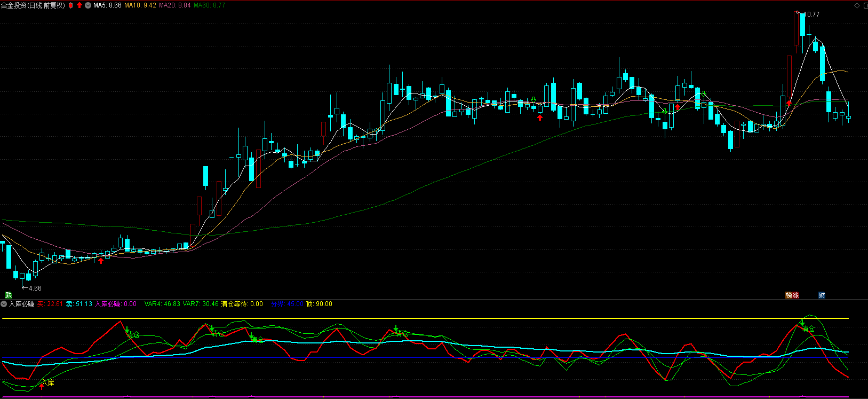The image size is (868, 399).
Task: Click the 合金投资(日线.前复权) chart title
Action: coord(33,5)
